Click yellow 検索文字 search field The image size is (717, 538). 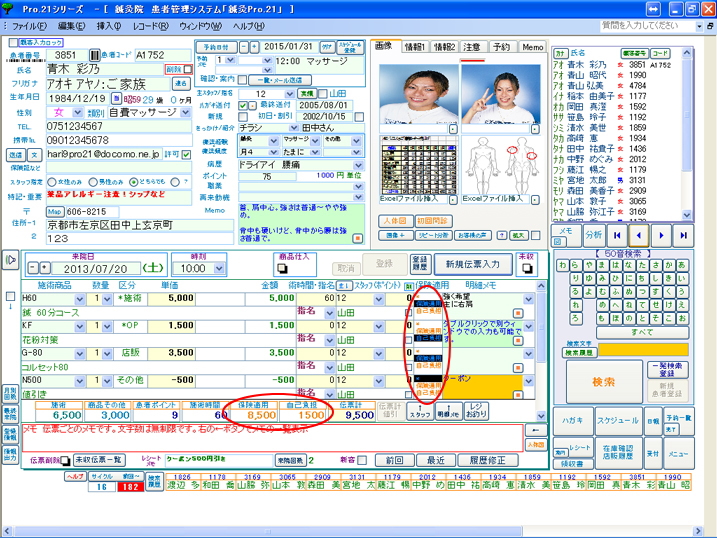pos(643,350)
